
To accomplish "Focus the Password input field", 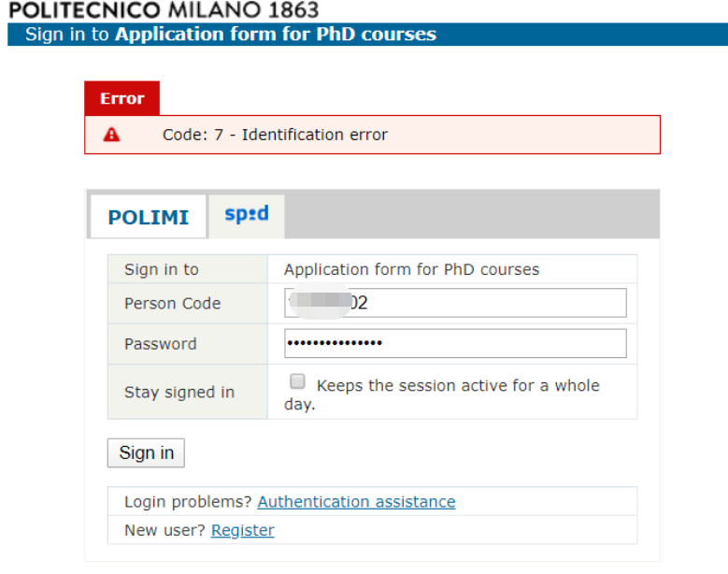I will tap(455, 343).
